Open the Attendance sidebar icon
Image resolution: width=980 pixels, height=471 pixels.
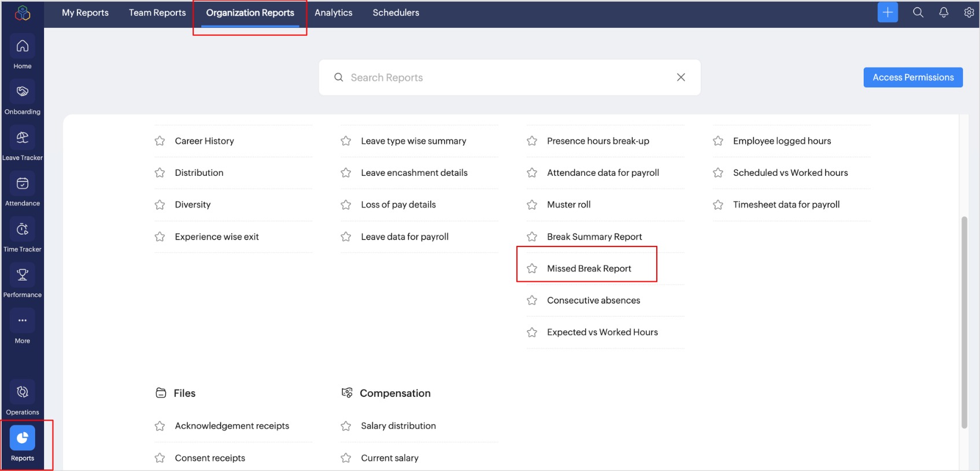click(23, 184)
